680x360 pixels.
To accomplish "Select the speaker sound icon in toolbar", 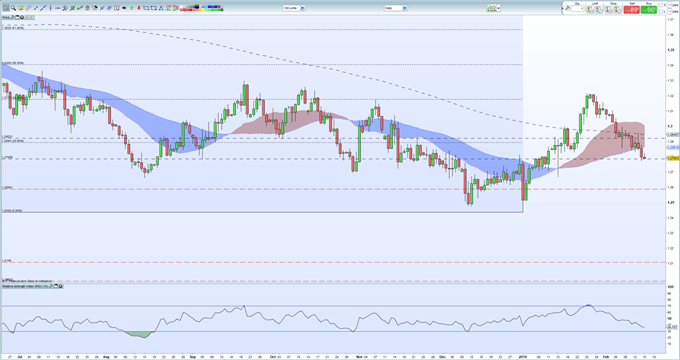I will (x=124, y=8).
